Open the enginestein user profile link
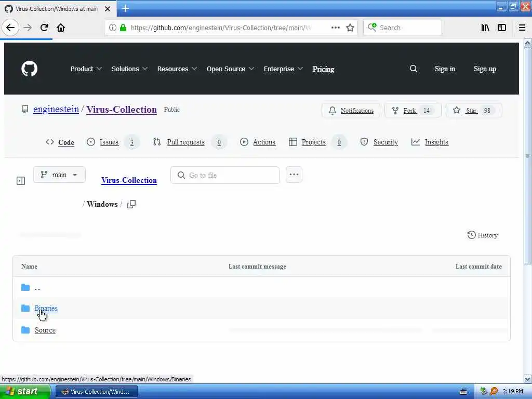Viewport: 532px width, 399px height. (56, 109)
